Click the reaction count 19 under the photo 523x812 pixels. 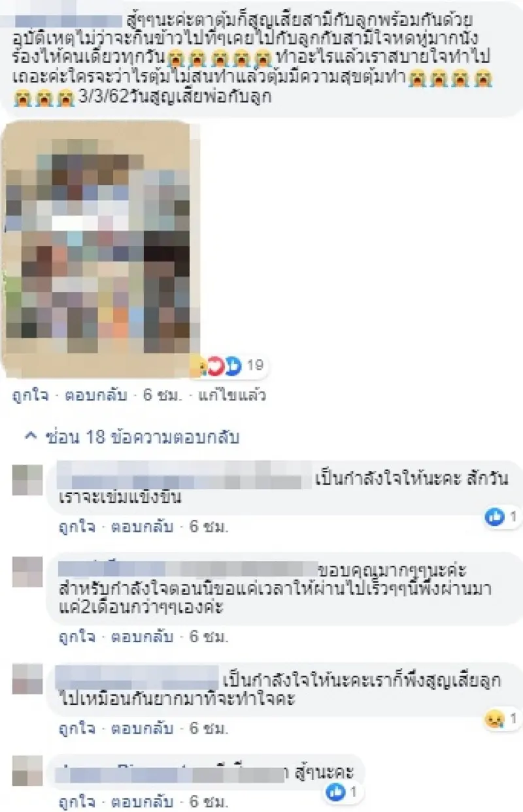point(255,366)
